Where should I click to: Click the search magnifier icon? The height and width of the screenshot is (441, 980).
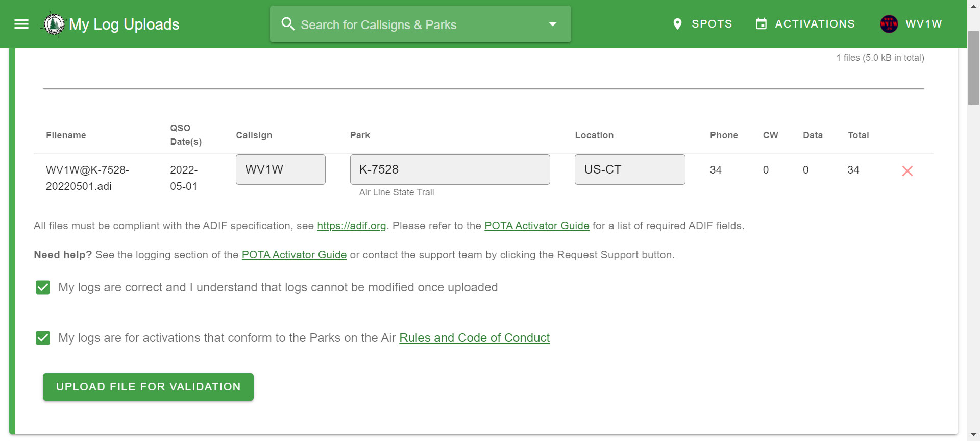tap(288, 24)
